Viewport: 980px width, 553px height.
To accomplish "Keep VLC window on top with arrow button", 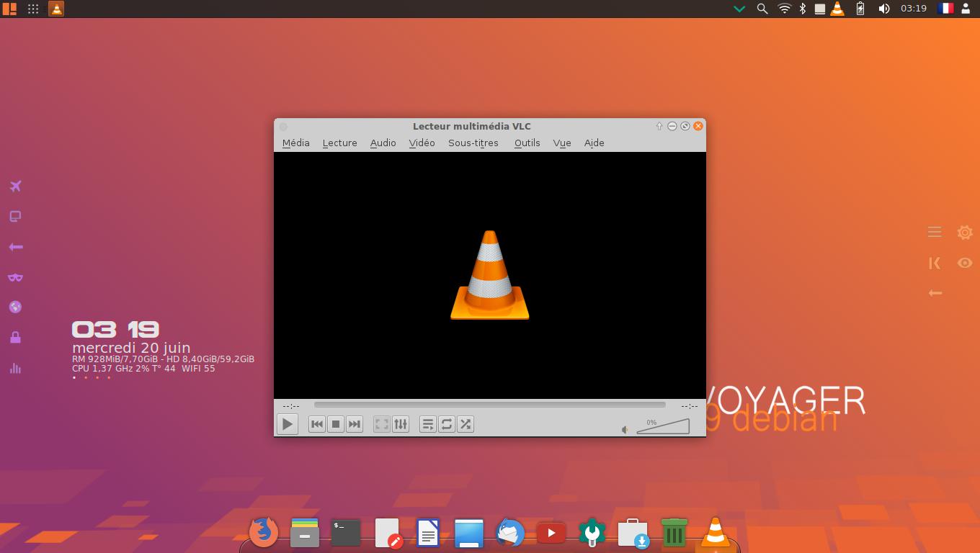I will pos(659,126).
